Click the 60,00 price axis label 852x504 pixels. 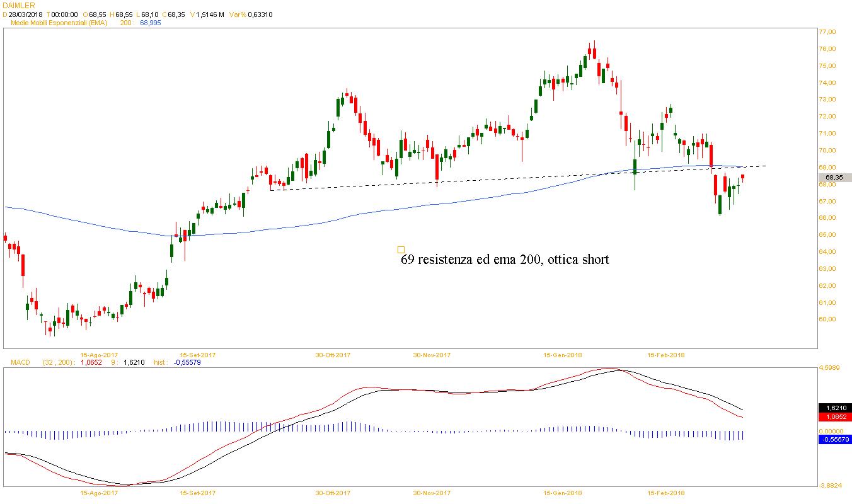point(827,319)
